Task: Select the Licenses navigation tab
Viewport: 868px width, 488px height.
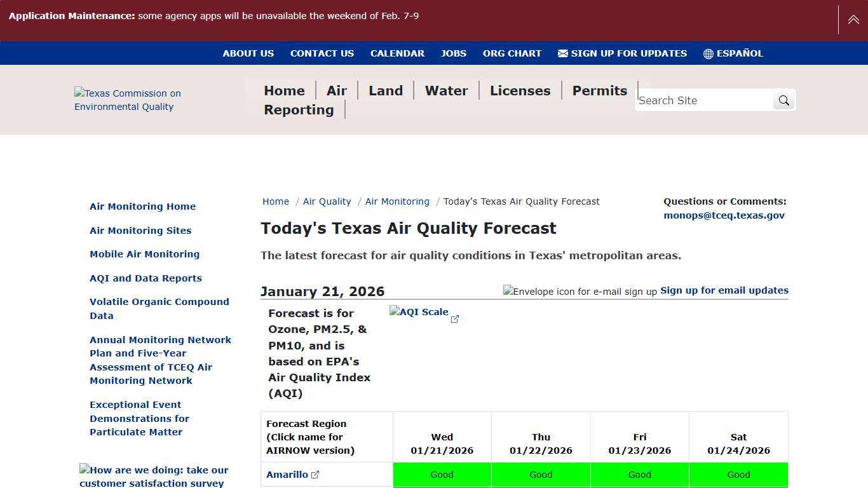Action: pos(520,90)
